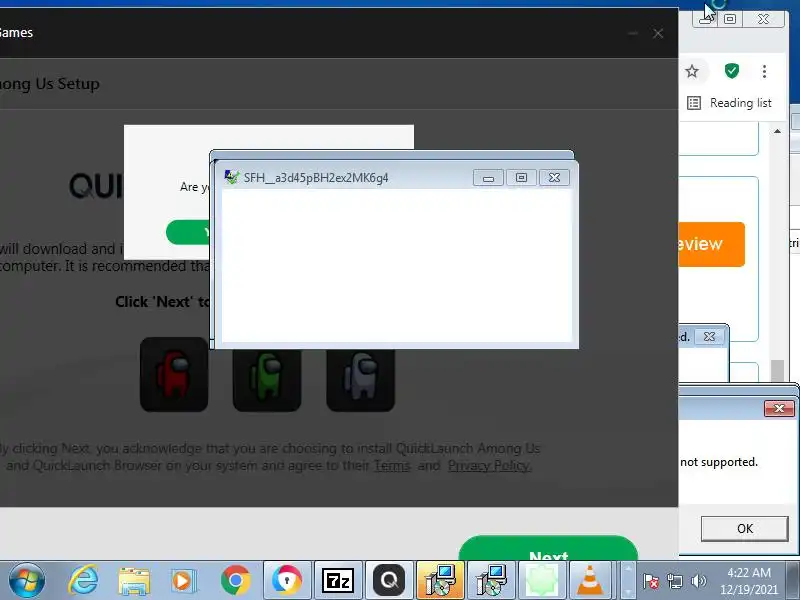Close the small popup behind Chrome page
This screenshot has width=800, height=600.
[x=709, y=337]
